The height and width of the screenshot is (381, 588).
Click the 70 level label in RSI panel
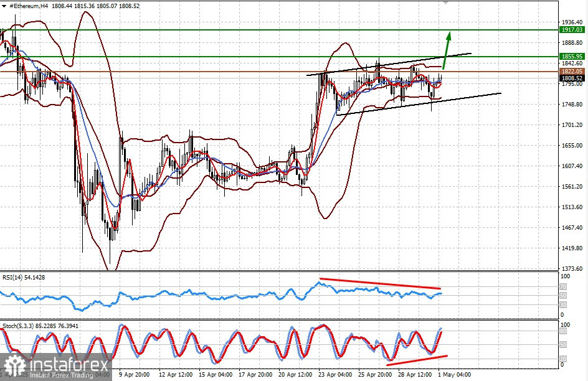pos(563,287)
